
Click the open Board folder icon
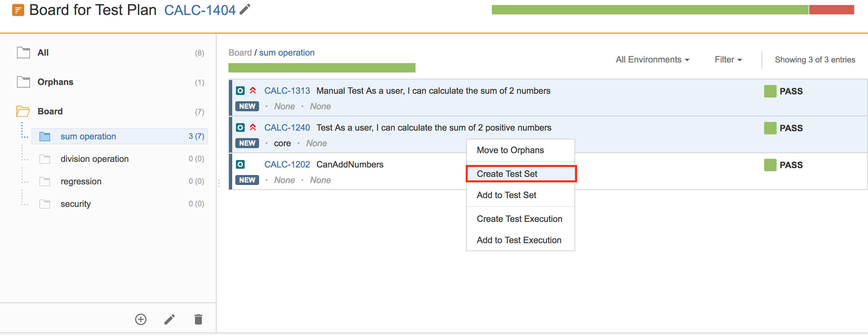click(23, 111)
